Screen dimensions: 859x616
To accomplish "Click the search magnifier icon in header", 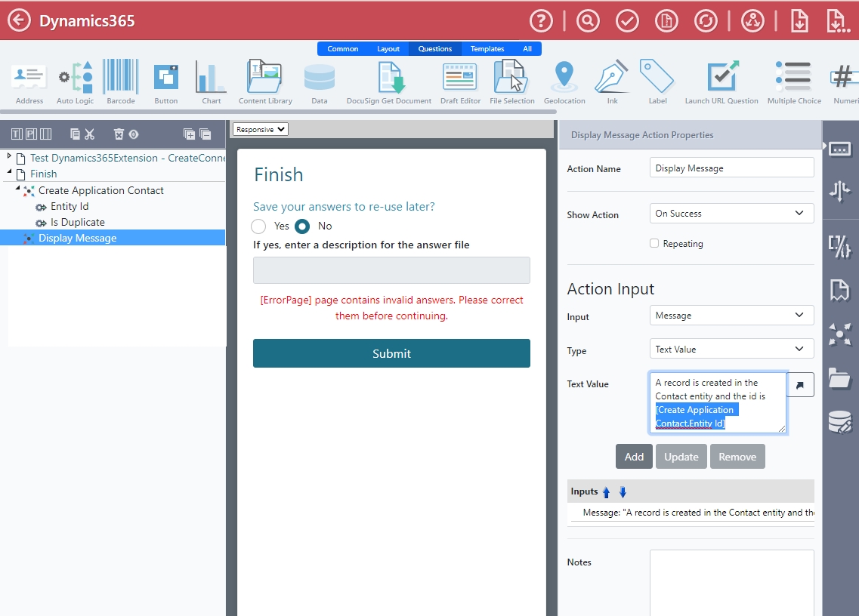I will (x=588, y=21).
